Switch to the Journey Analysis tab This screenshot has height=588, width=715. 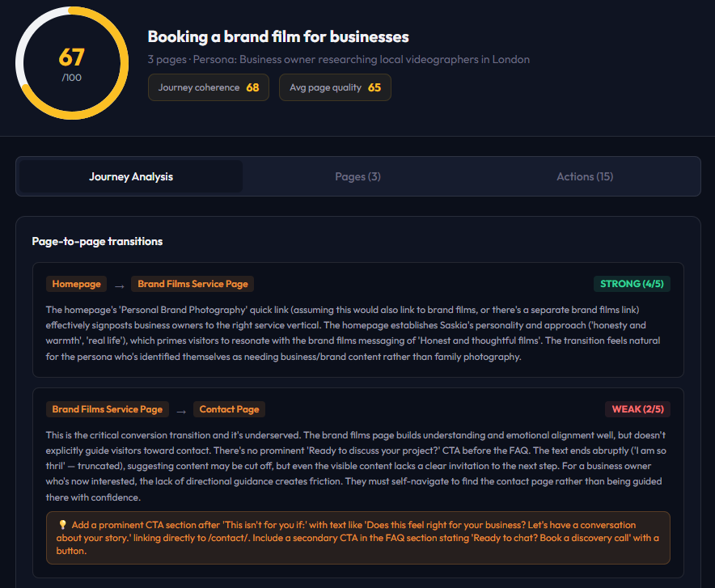pos(131,176)
